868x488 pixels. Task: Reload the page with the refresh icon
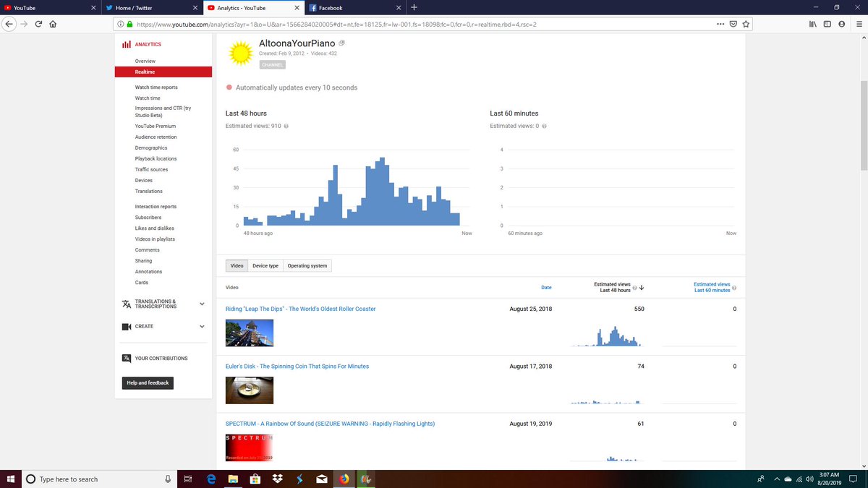38,23
